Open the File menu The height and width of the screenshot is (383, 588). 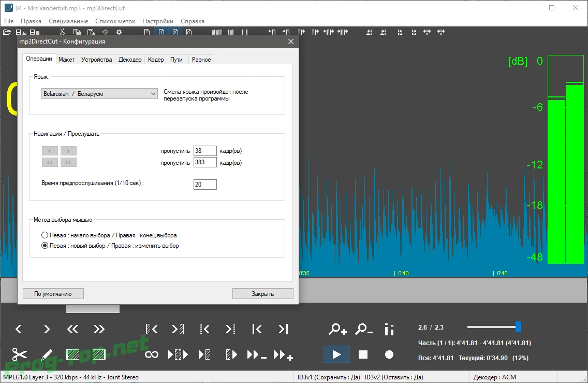9,21
